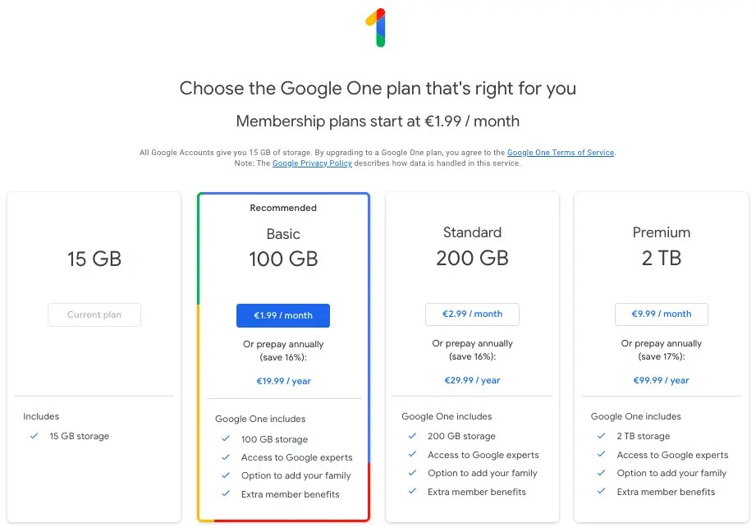Select the €2.99 / month Standard plan button
The height and width of the screenshot is (532, 756).
point(472,314)
